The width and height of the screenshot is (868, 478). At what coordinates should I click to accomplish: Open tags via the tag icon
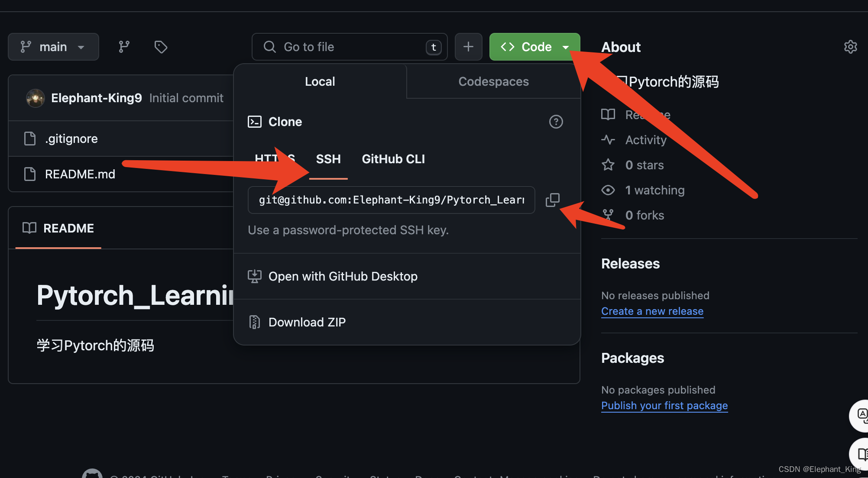(x=161, y=47)
